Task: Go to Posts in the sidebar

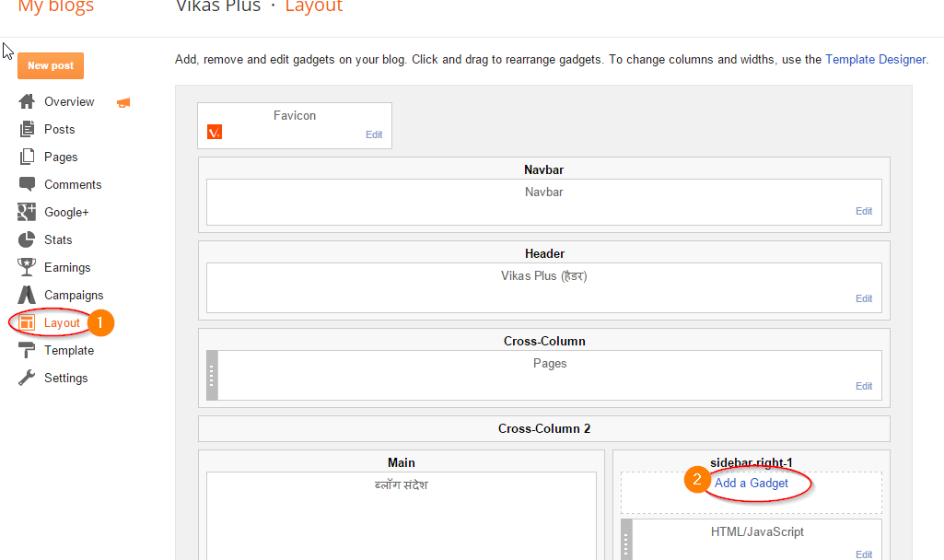Action: [x=60, y=130]
